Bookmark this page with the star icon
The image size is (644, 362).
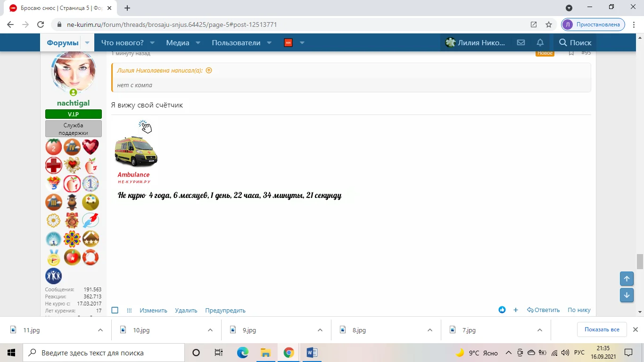(x=549, y=25)
